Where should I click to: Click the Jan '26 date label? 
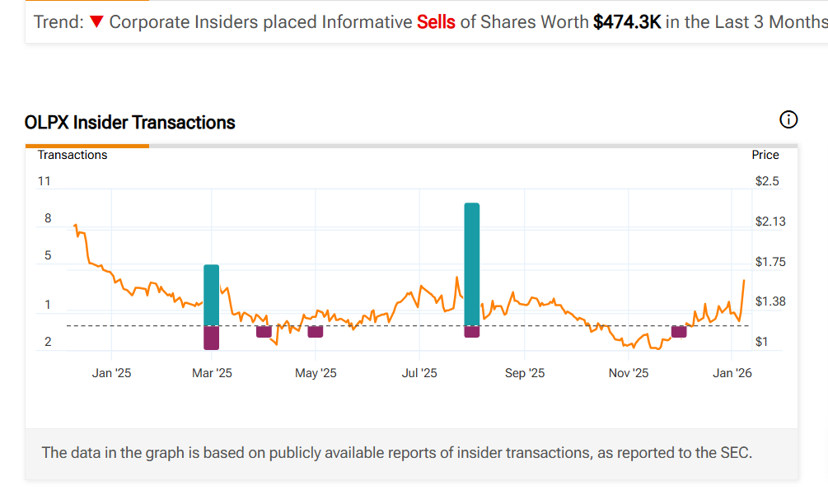click(x=732, y=373)
